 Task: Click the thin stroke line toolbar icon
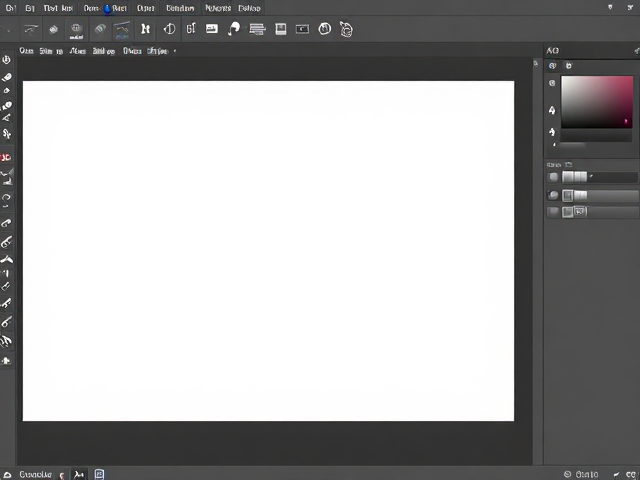(x=31, y=29)
